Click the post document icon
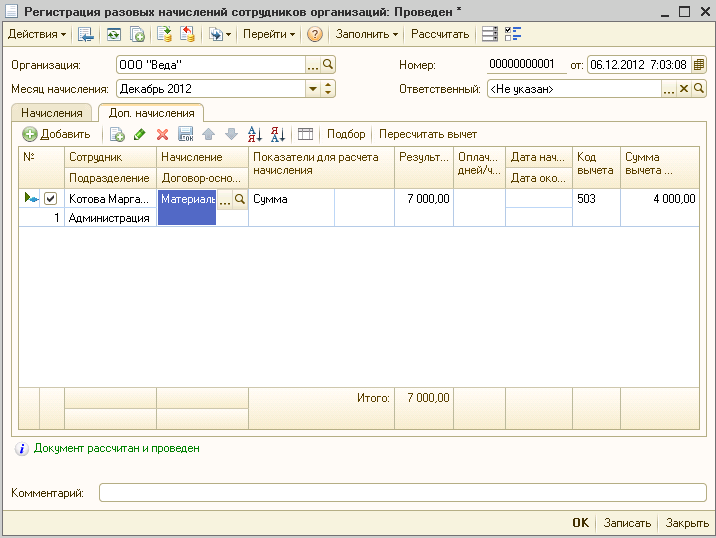The image size is (716, 538). coord(164,34)
